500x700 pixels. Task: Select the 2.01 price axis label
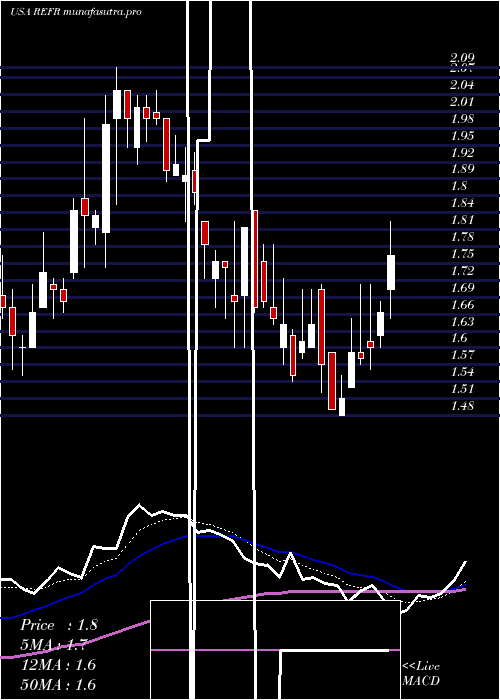pyautogui.click(x=462, y=102)
